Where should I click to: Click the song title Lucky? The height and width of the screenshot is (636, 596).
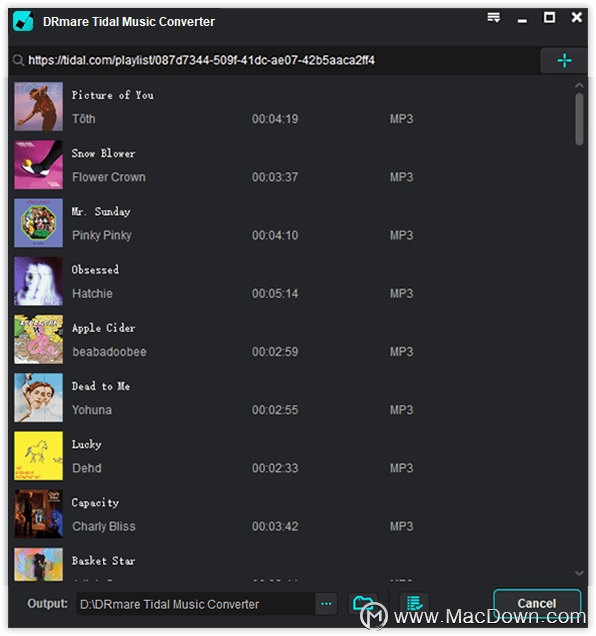click(x=86, y=445)
